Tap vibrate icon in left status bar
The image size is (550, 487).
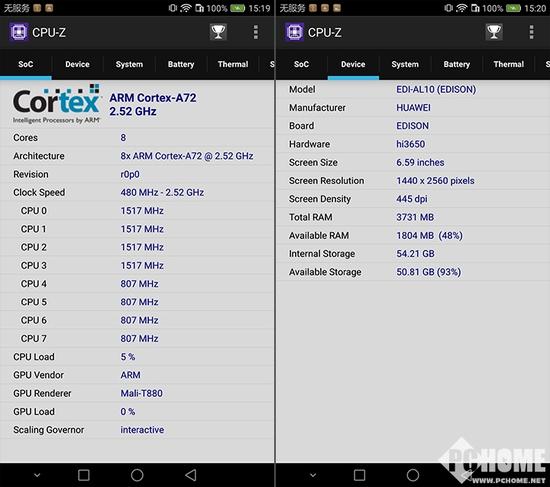pyautogui.click(x=173, y=8)
